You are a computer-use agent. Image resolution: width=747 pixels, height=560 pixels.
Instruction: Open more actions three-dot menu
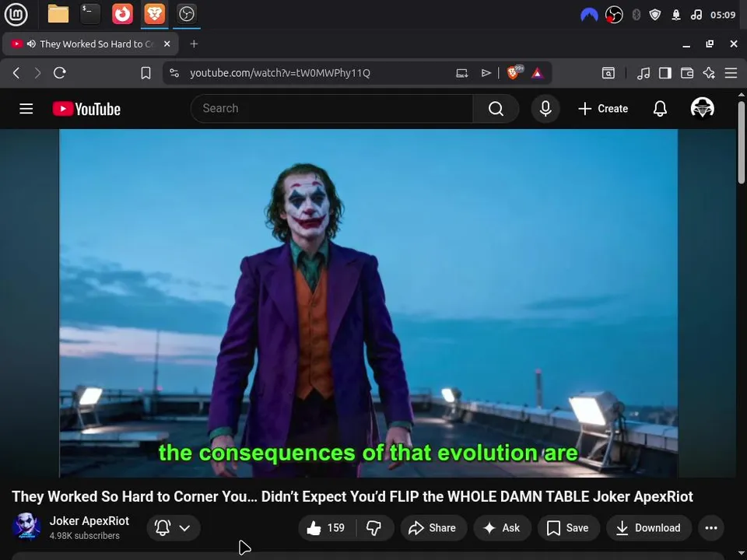(x=710, y=527)
